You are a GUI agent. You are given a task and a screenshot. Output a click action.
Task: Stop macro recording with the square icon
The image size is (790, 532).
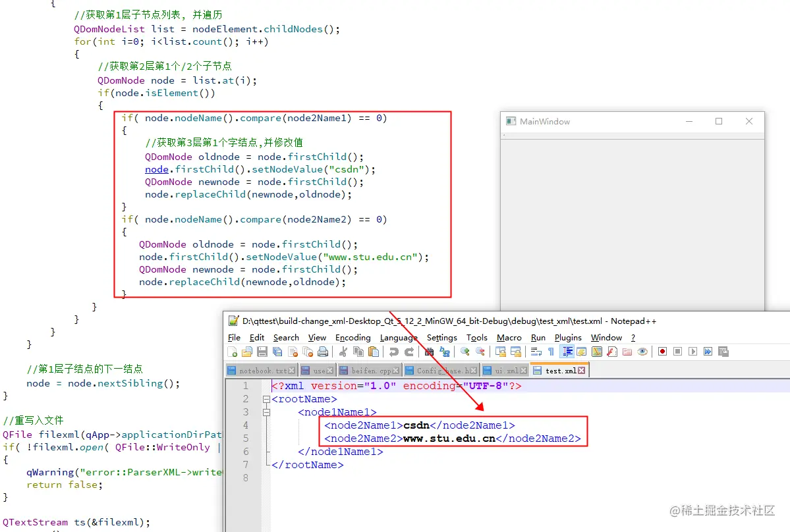(x=677, y=352)
